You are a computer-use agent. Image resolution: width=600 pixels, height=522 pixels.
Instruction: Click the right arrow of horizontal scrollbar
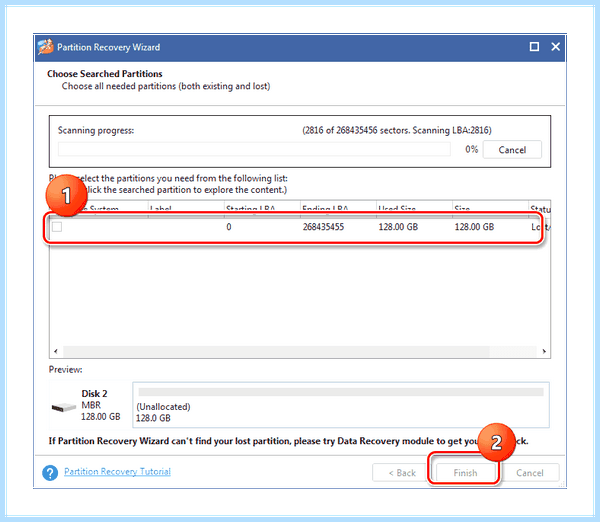544,351
